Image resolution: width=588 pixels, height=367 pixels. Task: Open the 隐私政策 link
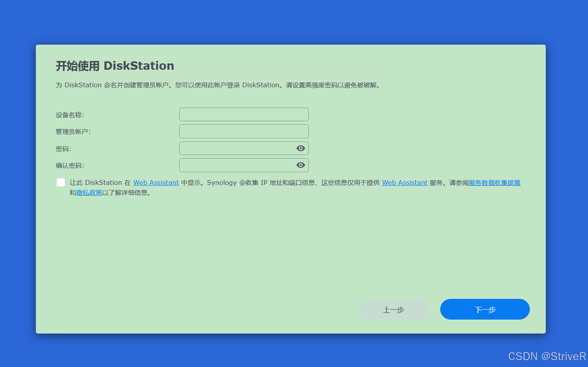(89, 192)
